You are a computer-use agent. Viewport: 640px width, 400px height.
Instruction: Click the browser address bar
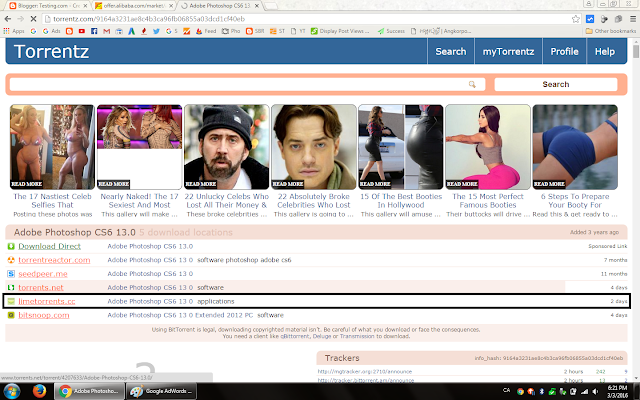[306, 19]
